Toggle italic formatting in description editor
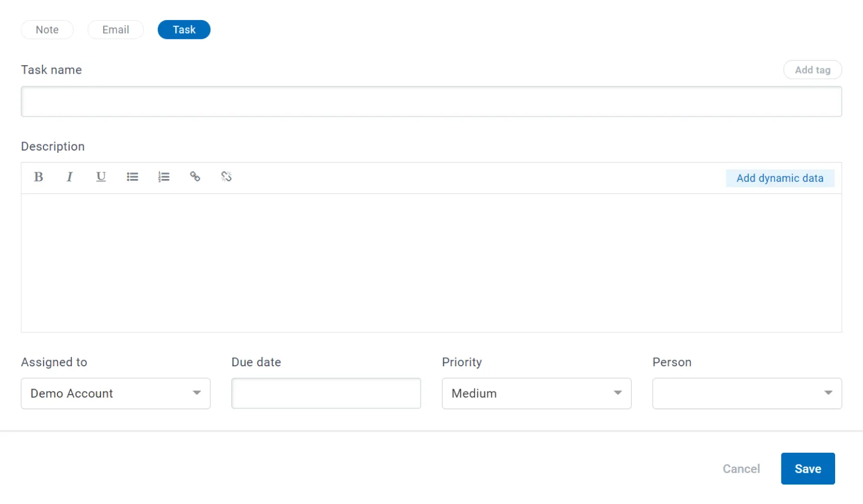The image size is (863, 504). coord(70,177)
